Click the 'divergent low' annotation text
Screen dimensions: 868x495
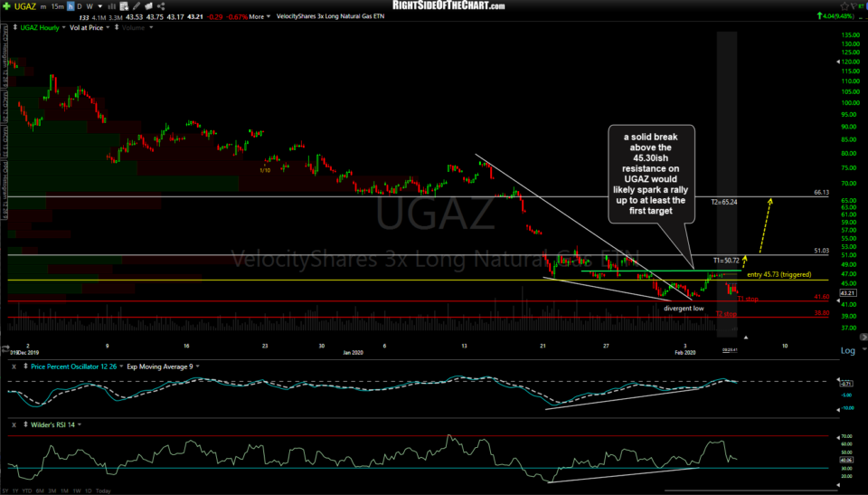(x=684, y=309)
